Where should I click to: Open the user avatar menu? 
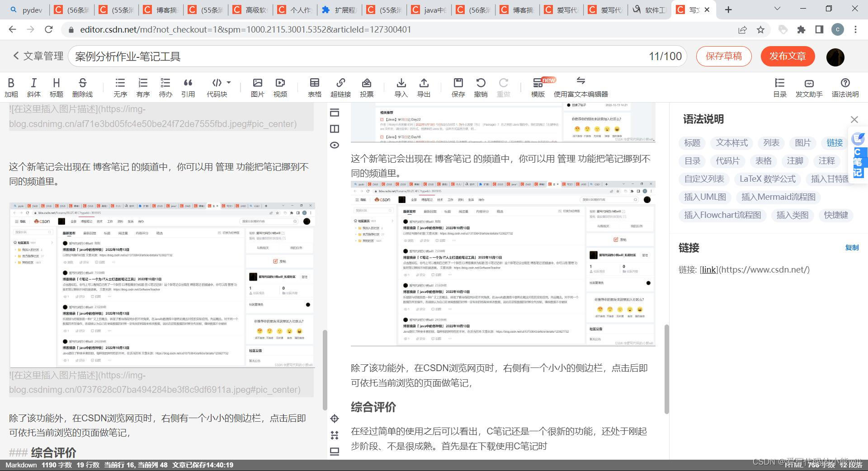(x=835, y=57)
